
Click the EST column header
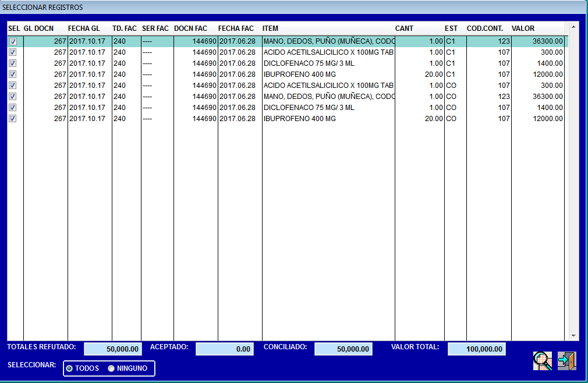pos(455,29)
